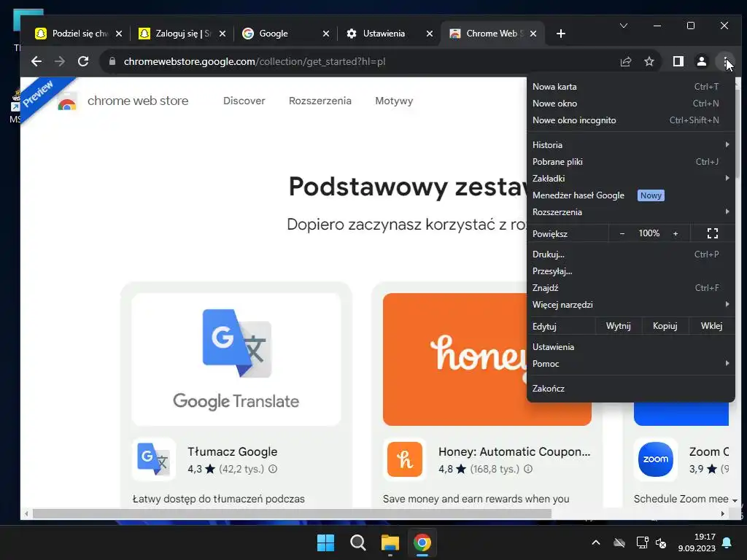Switch to the Google tab
The image size is (747, 560).
[278, 34]
